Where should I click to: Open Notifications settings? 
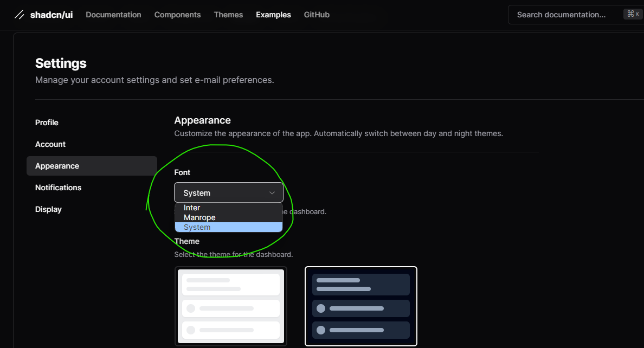tap(58, 188)
